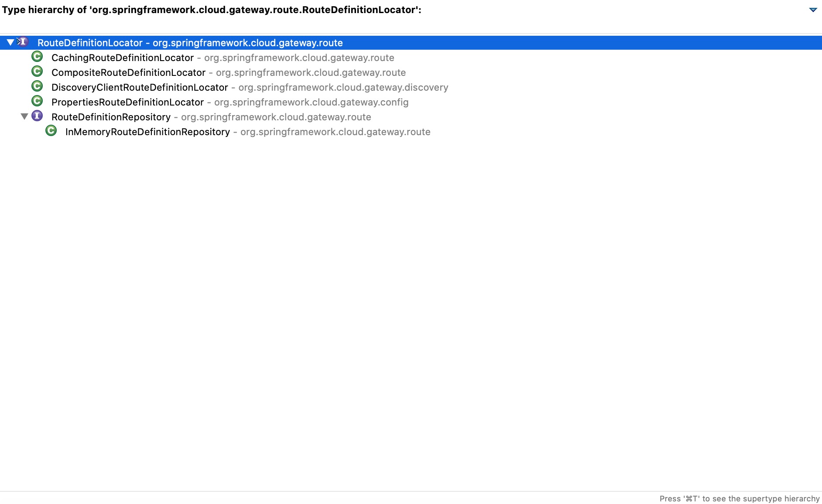
Task: Click the org.springframework.cloud.gateway.discovery package label
Action: click(x=343, y=87)
